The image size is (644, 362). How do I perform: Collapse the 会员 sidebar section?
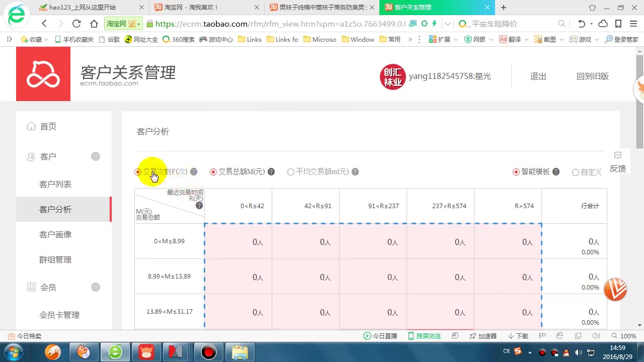tap(96, 287)
